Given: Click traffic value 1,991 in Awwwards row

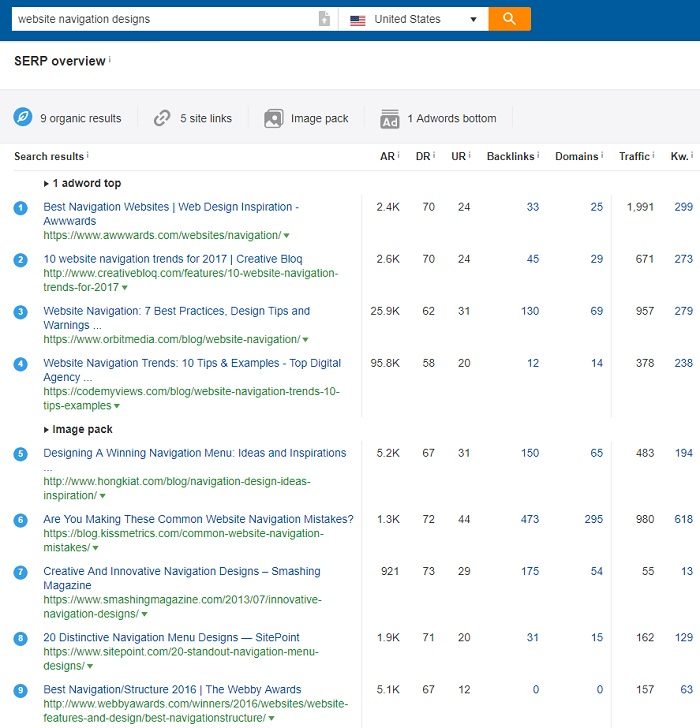Looking at the screenshot, I should pyautogui.click(x=641, y=207).
